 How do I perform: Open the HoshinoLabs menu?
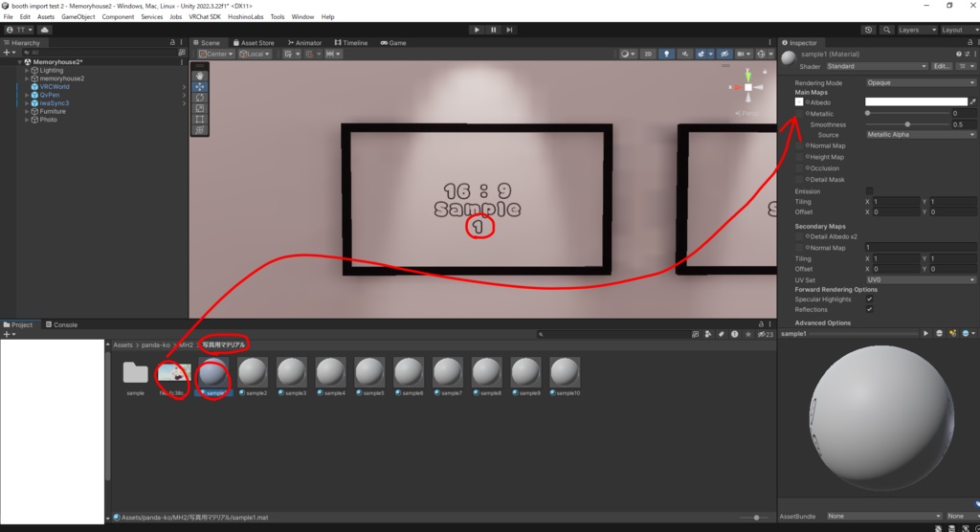coord(246,17)
